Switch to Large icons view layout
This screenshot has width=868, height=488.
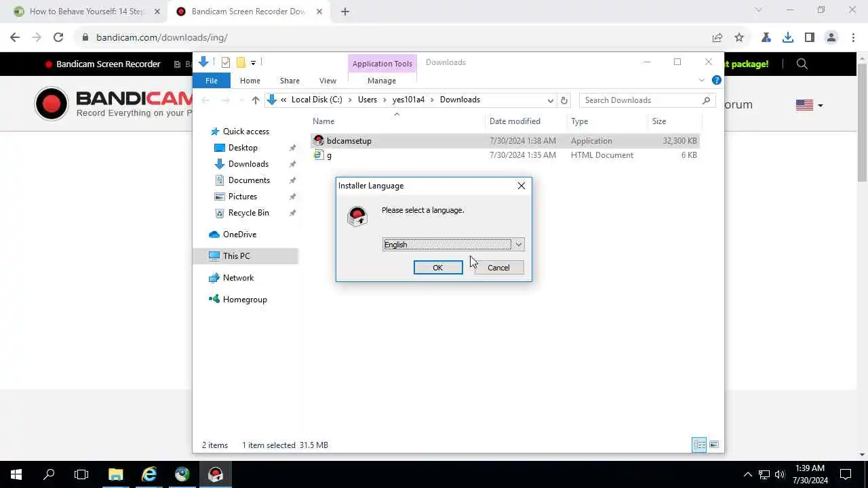point(713,445)
